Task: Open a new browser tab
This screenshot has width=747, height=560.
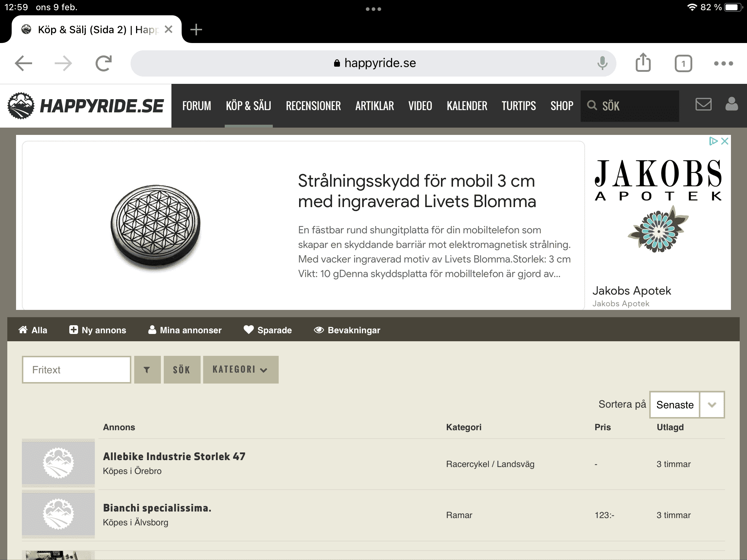Action: pyautogui.click(x=196, y=30)
